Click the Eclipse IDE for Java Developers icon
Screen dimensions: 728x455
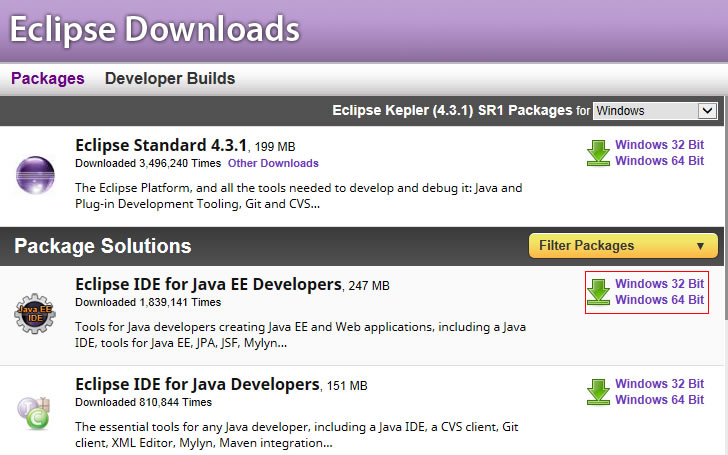[x=33, y=413]
